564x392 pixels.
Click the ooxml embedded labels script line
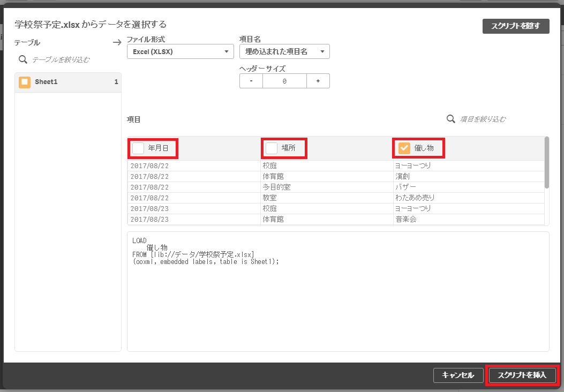click(206, 262)
